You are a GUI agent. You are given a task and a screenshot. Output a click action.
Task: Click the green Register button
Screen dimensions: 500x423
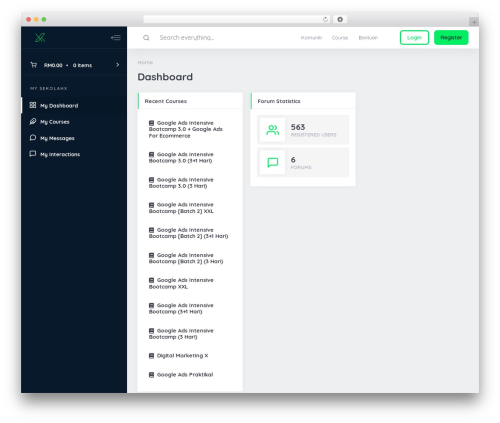(x=451, y=37)
